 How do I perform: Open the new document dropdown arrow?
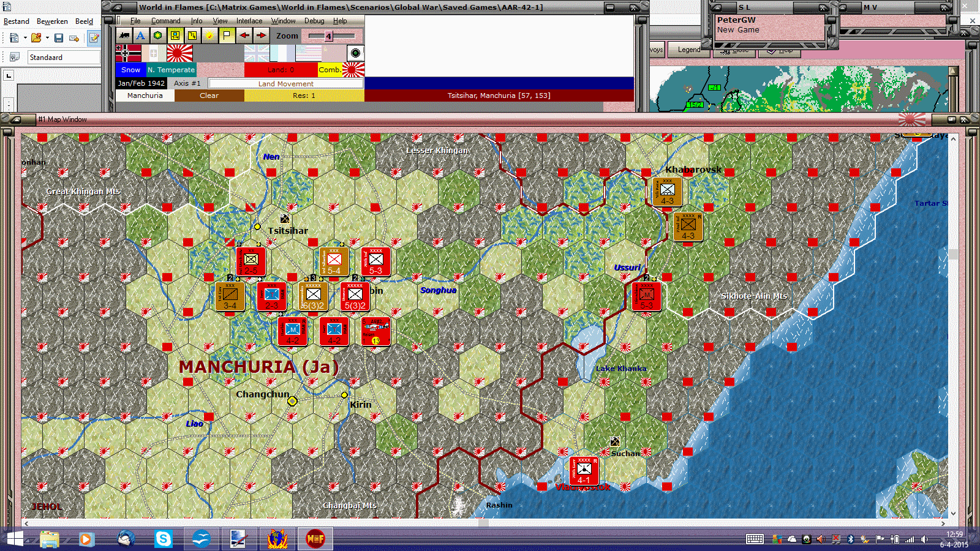[25, 38]
